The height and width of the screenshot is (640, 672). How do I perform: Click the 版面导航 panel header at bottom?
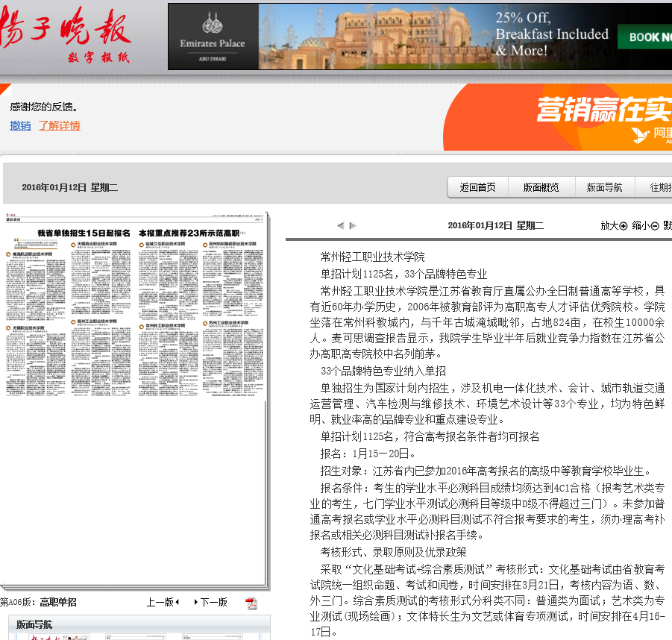(34, 624)
